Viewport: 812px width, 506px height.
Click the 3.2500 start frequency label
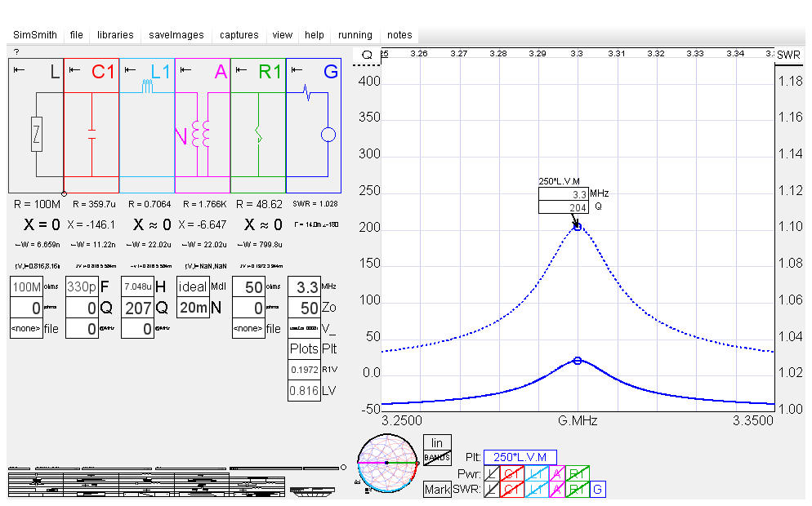pos(401,420)
